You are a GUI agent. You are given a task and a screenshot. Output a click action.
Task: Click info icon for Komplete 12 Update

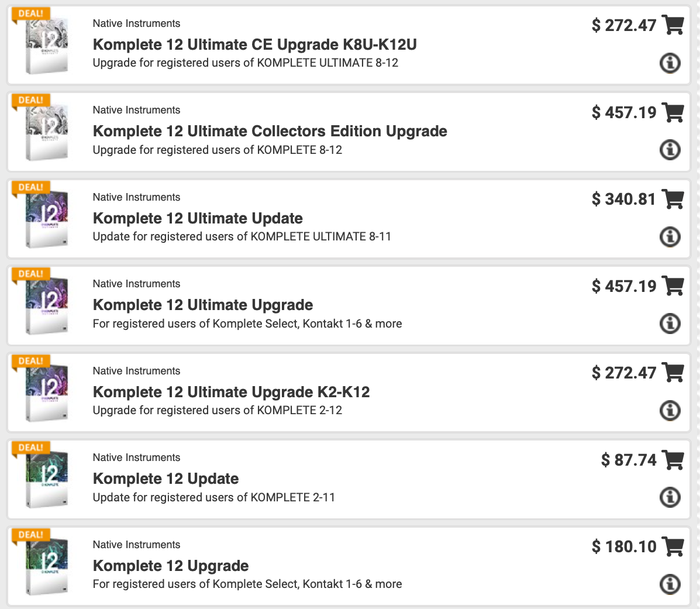(x=670, y=497)
